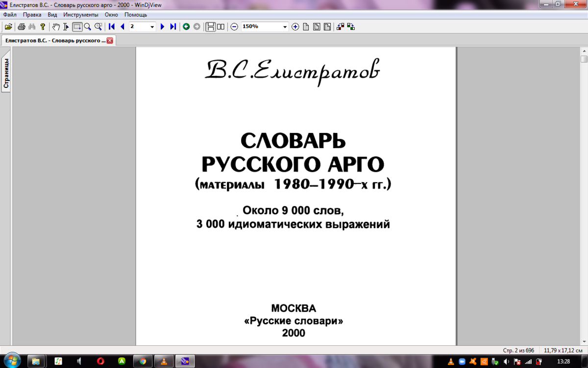Go to the first page
Image resolution: width=588 pixels, height=368 pixels.
112,26
